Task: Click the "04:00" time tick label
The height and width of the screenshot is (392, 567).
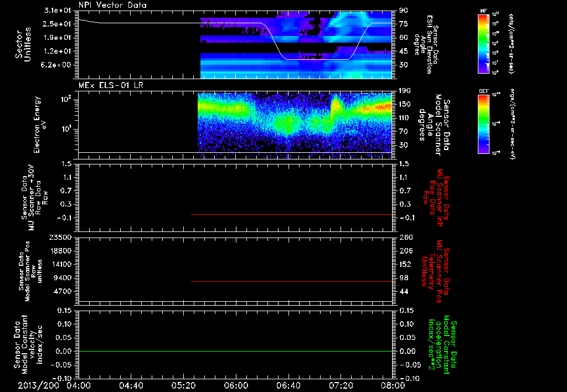Action: [x=79, y=385]
